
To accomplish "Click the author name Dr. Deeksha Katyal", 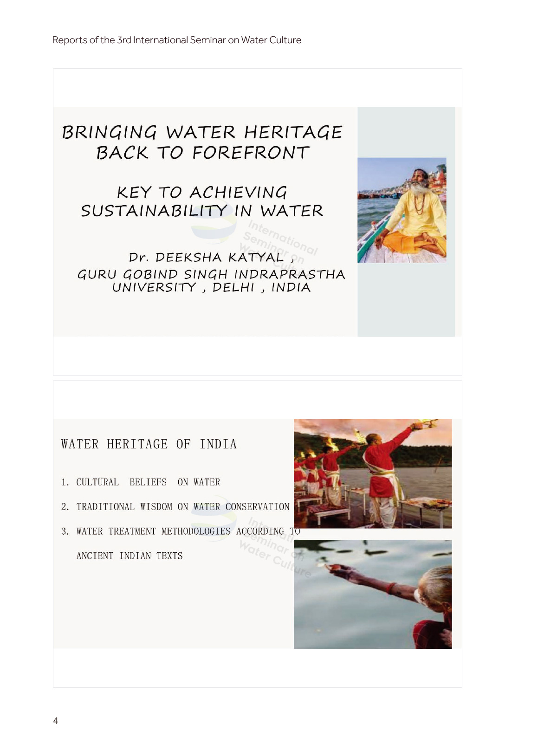I will click(206, 257).
